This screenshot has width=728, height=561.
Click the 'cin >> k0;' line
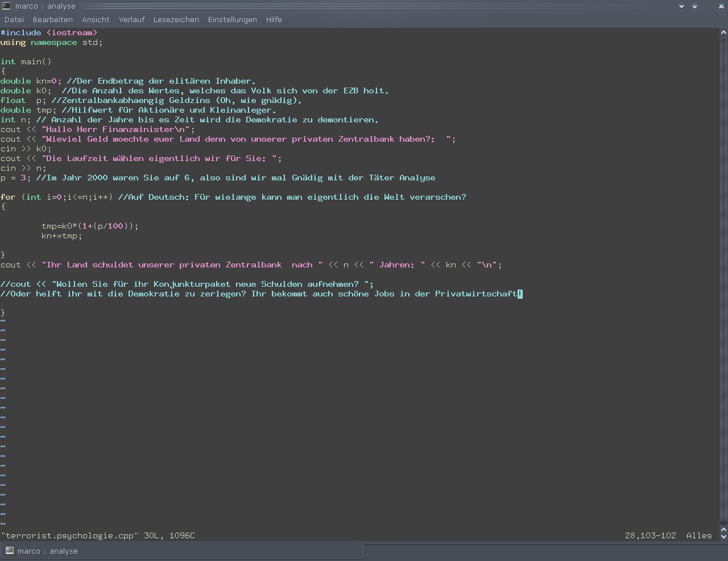click(x=26, y=148)
